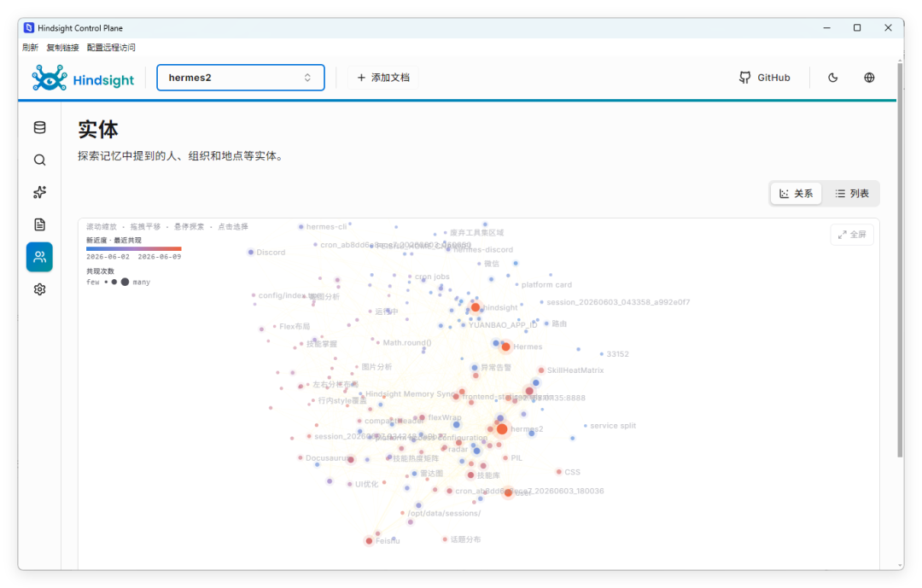The height and width of the screenshot is (588, 922).
Task: Select the service split node
Action: pyautogui.click(x=585, y=426)
